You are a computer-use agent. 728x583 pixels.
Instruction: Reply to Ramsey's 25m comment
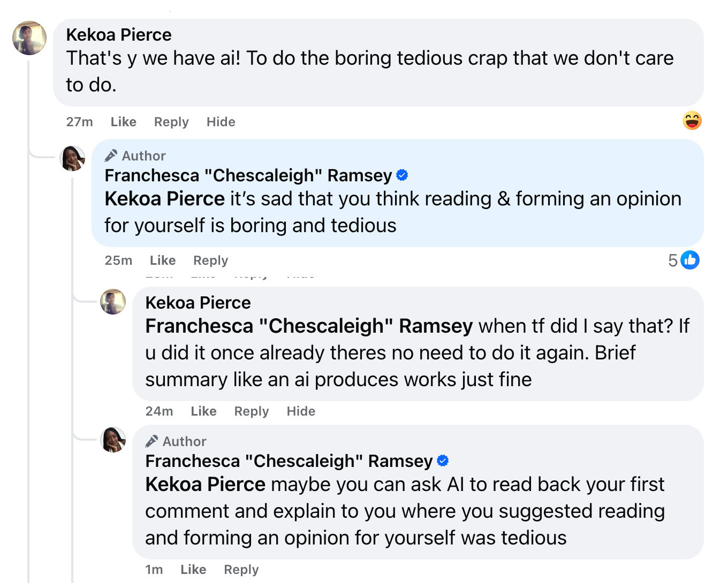tap(210, 260)
